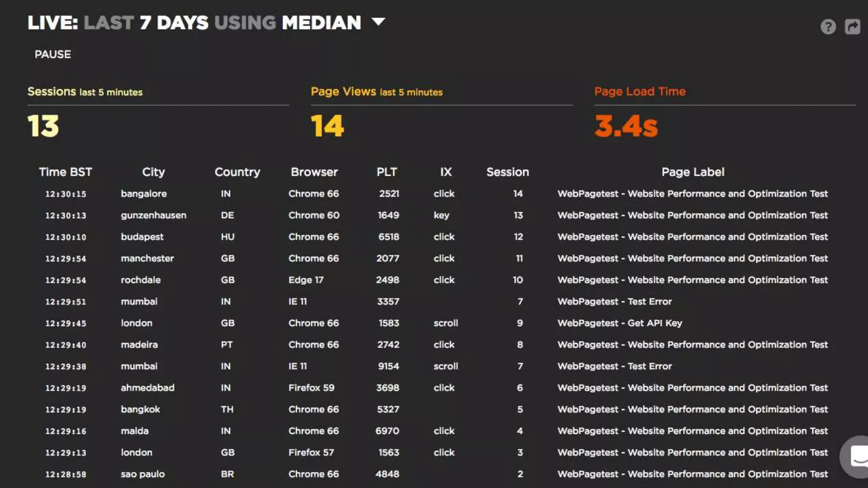The width and height of the screenshot is (868, 488).
Task: Expand the Live median dropdown arrow
Action: click(x=378, y=22)
